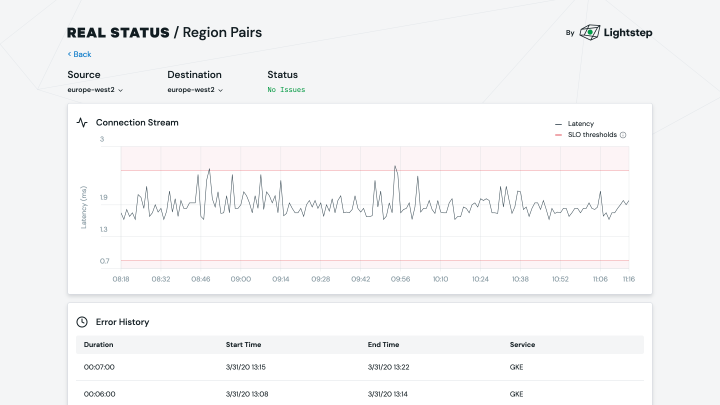Click the Error History clock icon
720x405 pixels.
coord(82,322)
